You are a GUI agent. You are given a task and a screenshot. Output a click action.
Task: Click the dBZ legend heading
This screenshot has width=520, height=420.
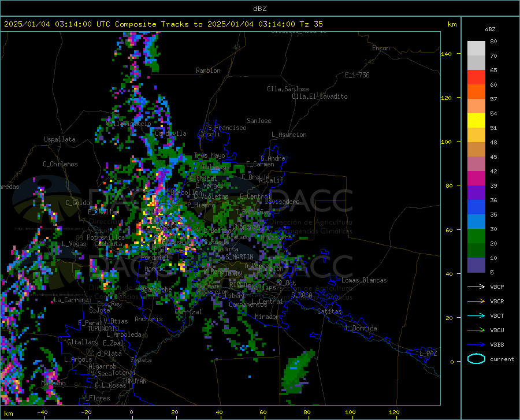pos(490,29)
